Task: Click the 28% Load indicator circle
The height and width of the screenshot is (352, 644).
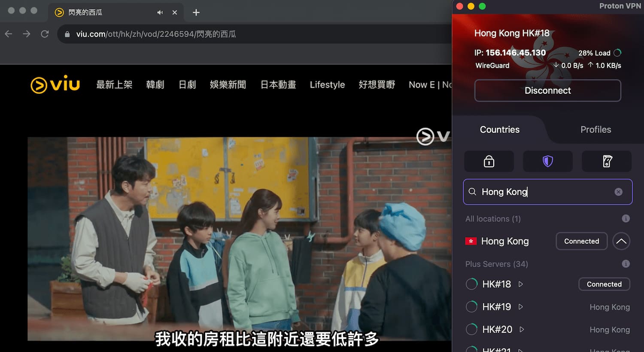Action: pyautogui.click(x=617, y=52)
